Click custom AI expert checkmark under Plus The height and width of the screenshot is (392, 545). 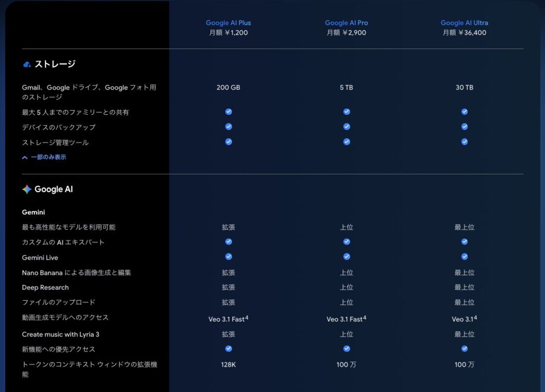coord(228,242)
